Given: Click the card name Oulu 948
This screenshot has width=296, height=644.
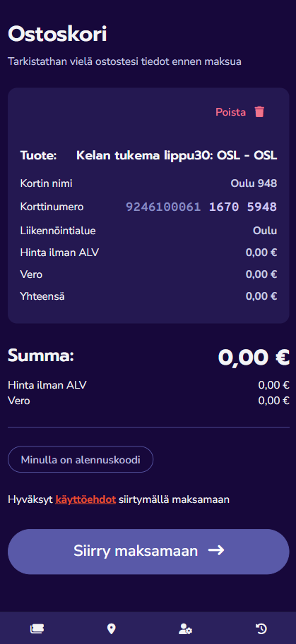Looking at the screenshot, I should click(x=254, y=183).
